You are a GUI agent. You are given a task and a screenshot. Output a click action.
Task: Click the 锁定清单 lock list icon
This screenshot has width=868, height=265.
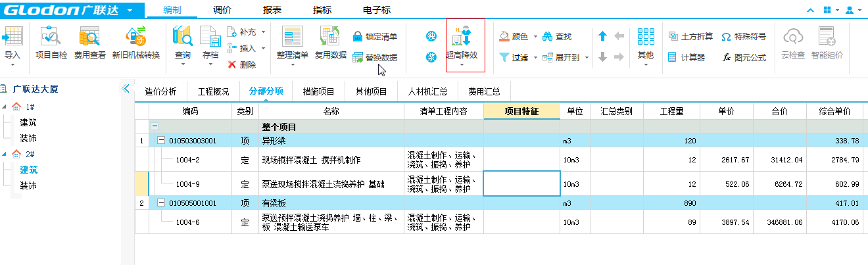[358, 37]
